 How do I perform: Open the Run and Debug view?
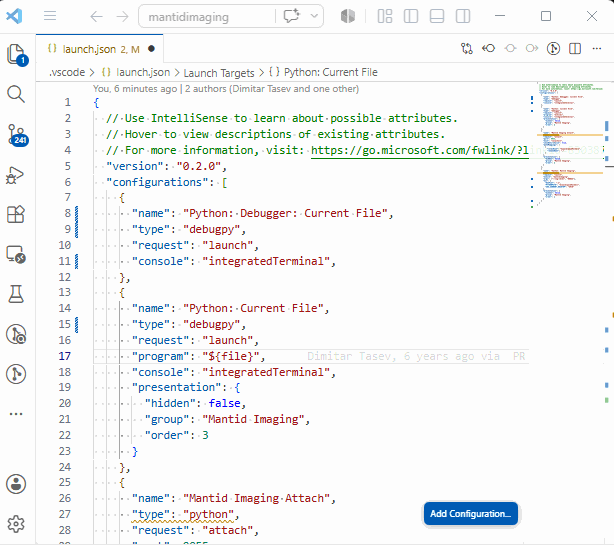coord(15,175)
